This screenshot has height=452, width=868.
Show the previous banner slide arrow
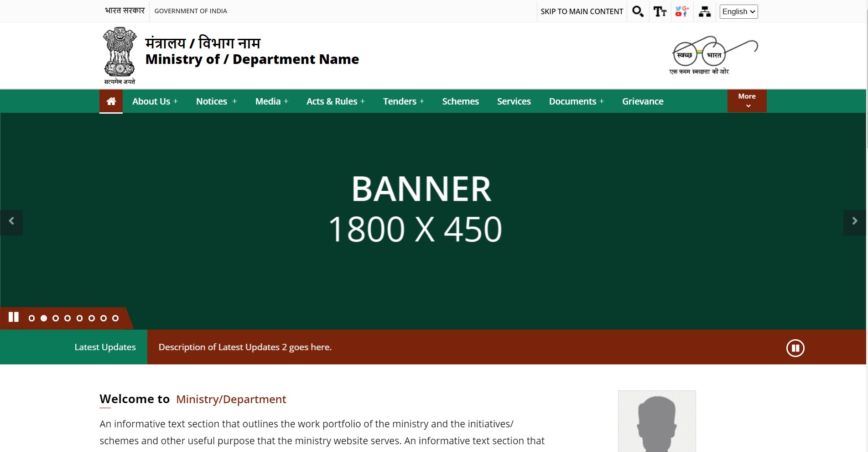point(11,222)
